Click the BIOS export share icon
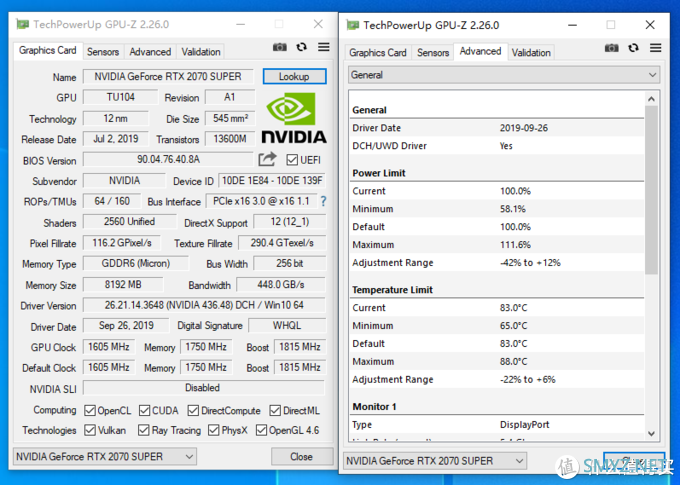This screenshot has width=680, height=485. [x=267, y=159]
